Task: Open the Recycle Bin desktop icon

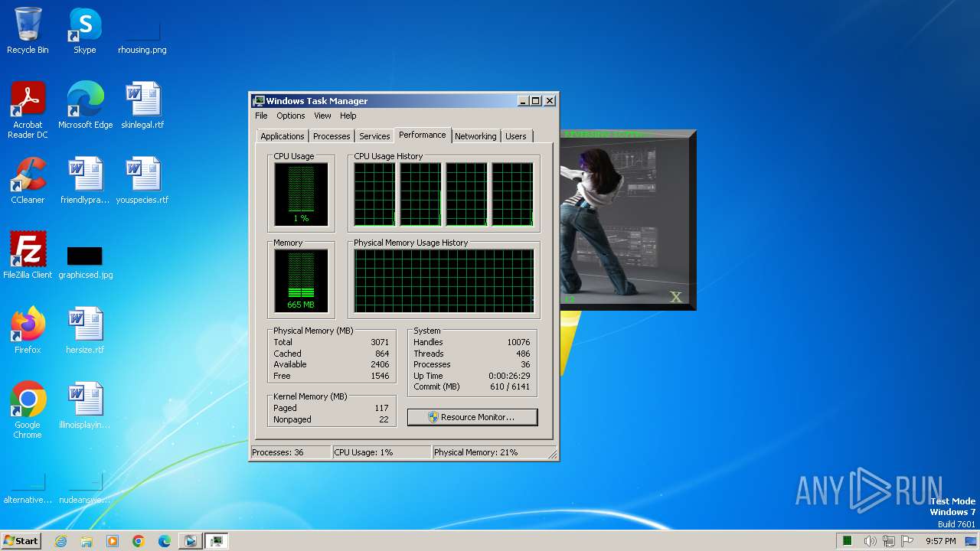Action: click(28, 31)
